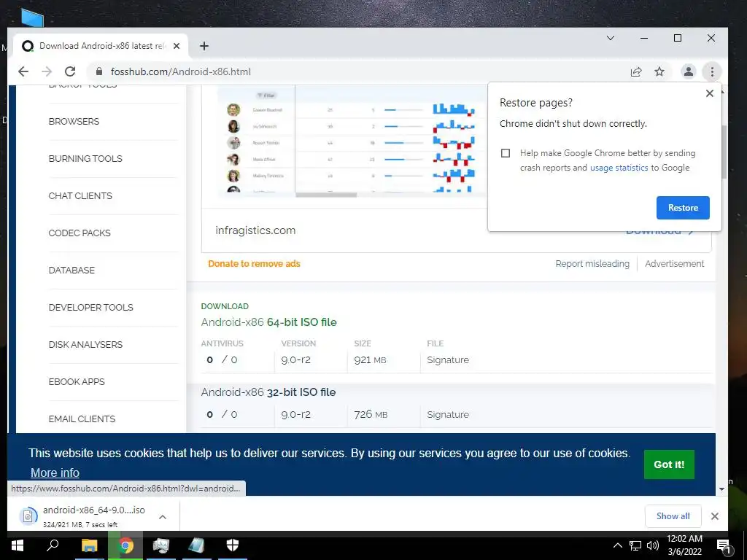Bookmark this page with the star

pyautogui.click(x=659, y=72)
